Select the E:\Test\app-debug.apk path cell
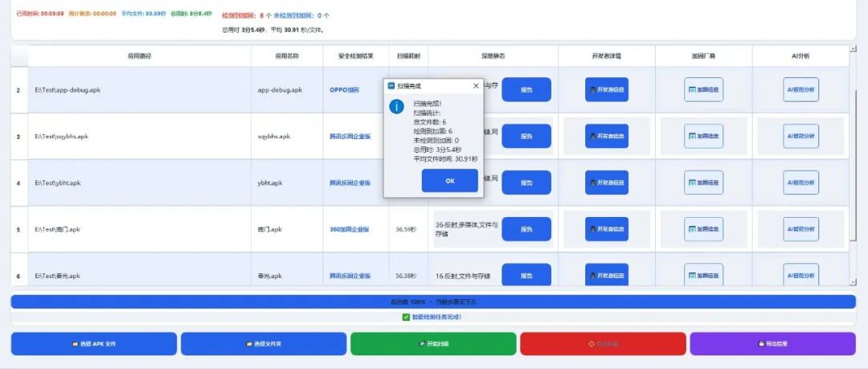868x369 pixels. (x=140, y=90)
